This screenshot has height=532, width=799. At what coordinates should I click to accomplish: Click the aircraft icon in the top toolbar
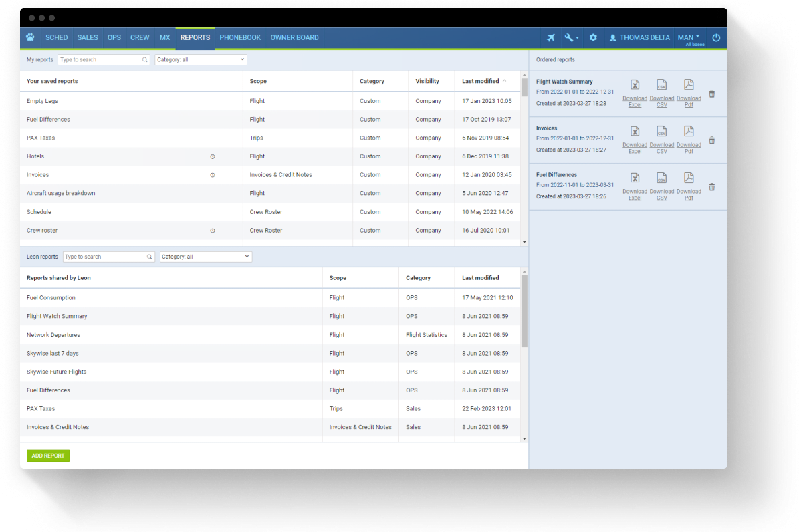tap(550, 38)
